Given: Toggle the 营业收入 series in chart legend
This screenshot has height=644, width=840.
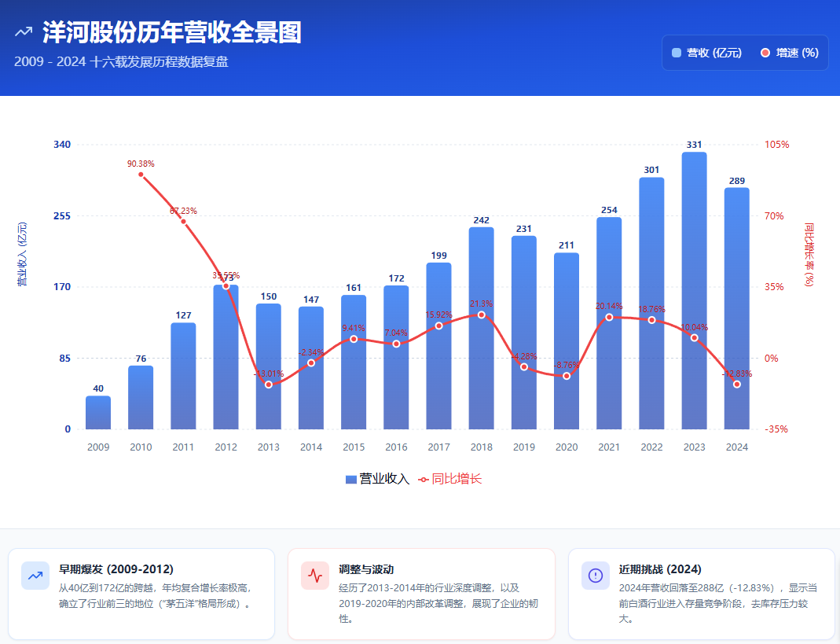Looking at the screenshot, I should (x=378, y=479).
